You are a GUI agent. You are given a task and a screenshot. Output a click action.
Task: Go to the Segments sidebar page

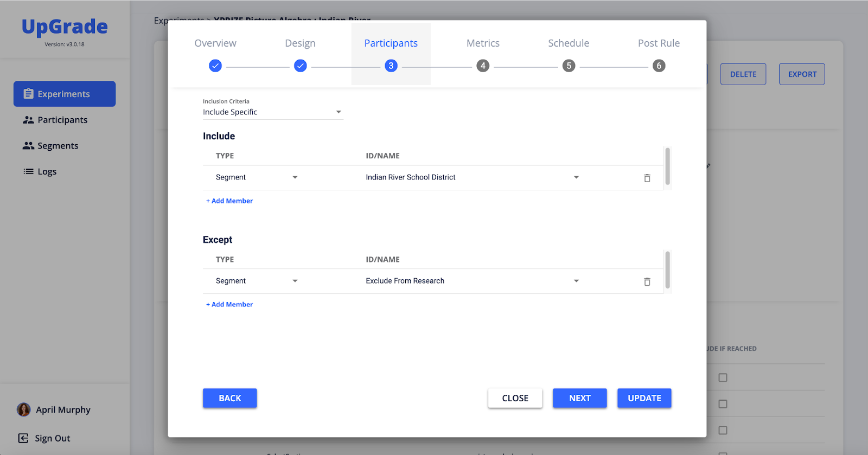[x=58, y=146]
